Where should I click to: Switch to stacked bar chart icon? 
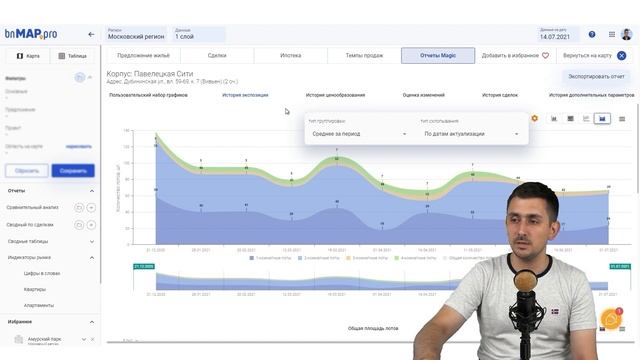[571, 119]
